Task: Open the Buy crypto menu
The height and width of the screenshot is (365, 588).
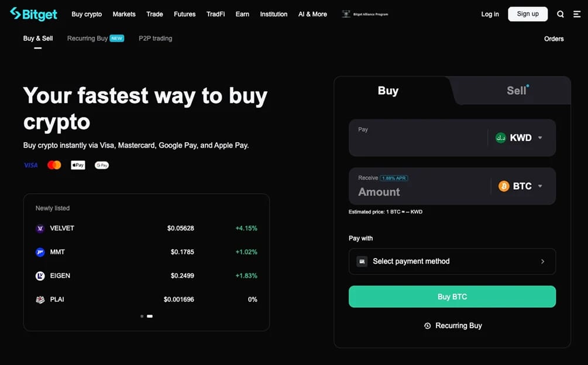Action: [x=87, y=14]
